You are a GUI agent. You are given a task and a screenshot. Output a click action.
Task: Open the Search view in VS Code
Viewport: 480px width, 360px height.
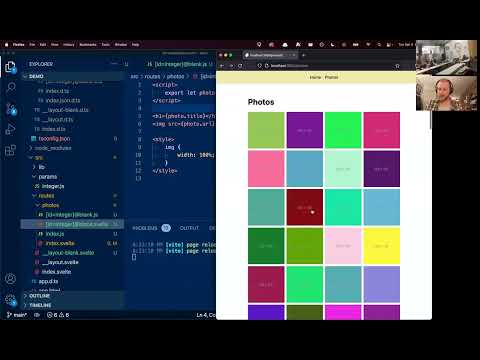pos(11,87)
